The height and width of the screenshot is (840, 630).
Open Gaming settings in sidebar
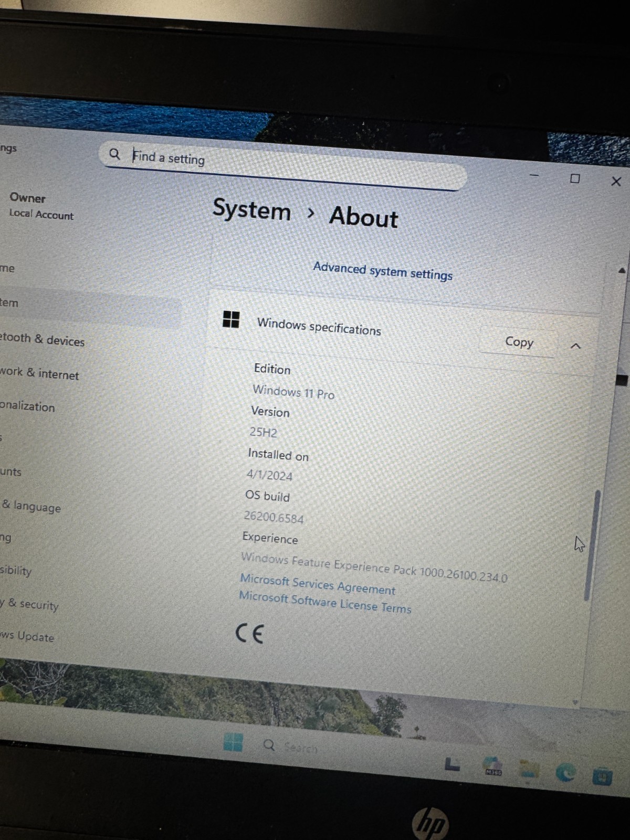click(x=5, y=538)
